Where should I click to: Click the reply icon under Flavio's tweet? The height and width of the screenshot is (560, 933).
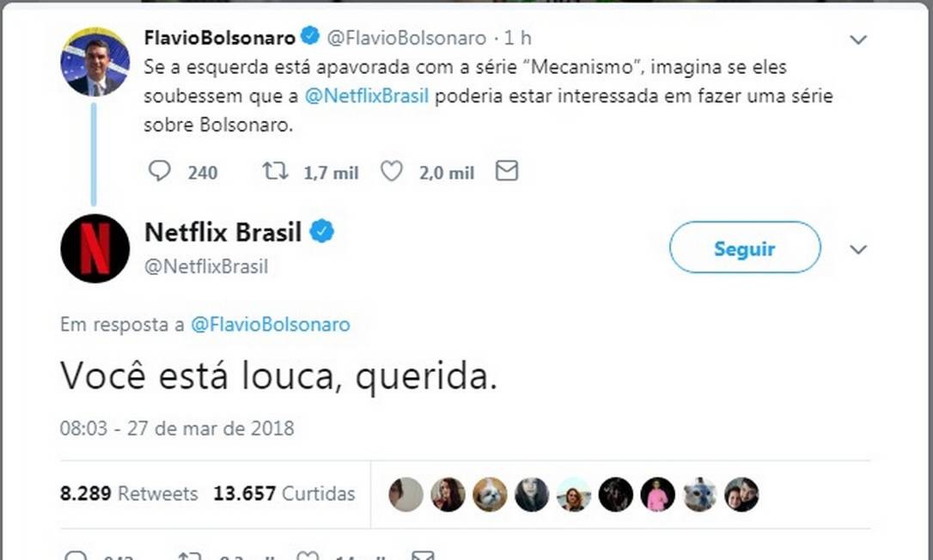tap(160, 172)
